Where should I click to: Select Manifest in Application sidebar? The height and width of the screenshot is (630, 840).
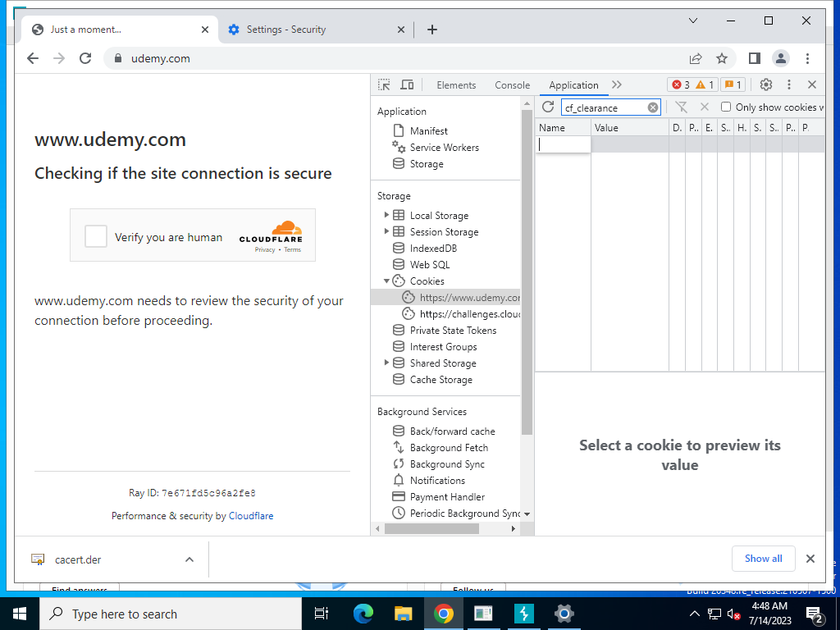(x=428, y=130)
